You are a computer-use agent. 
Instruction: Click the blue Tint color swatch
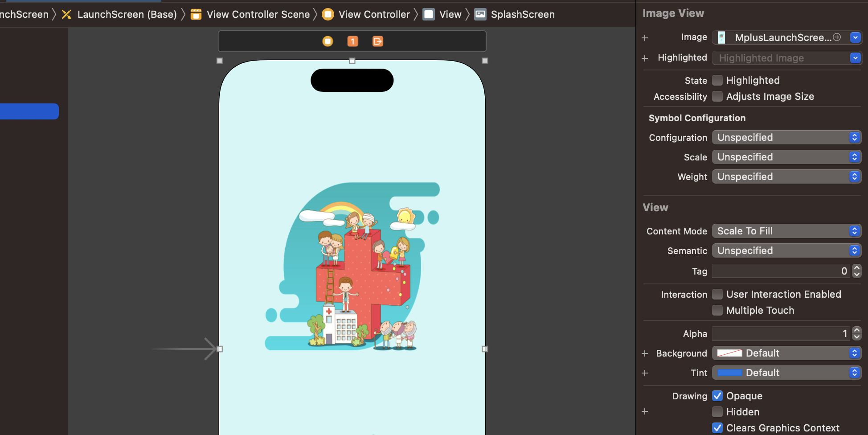(729, 373)
